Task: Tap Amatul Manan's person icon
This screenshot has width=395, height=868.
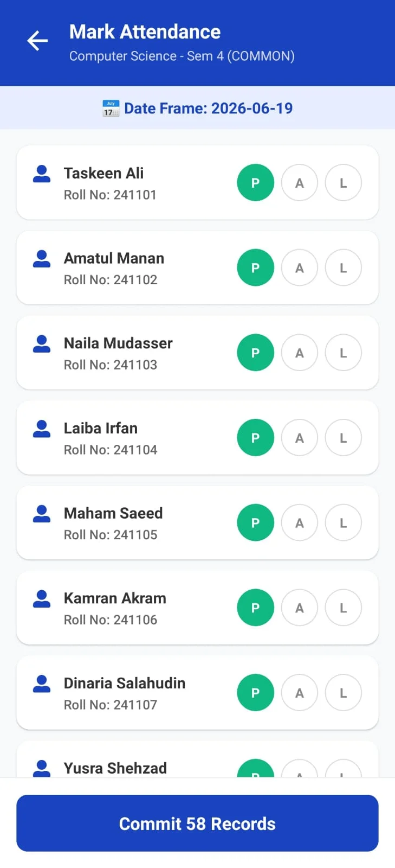Action: pyautogui.click(x=42, y=259)
